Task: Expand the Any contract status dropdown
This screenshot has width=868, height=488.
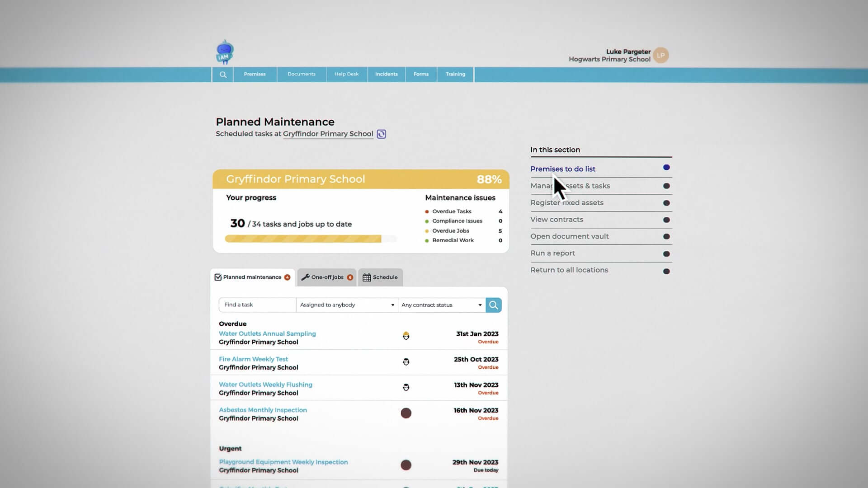Action: click(x=442, y=305)
